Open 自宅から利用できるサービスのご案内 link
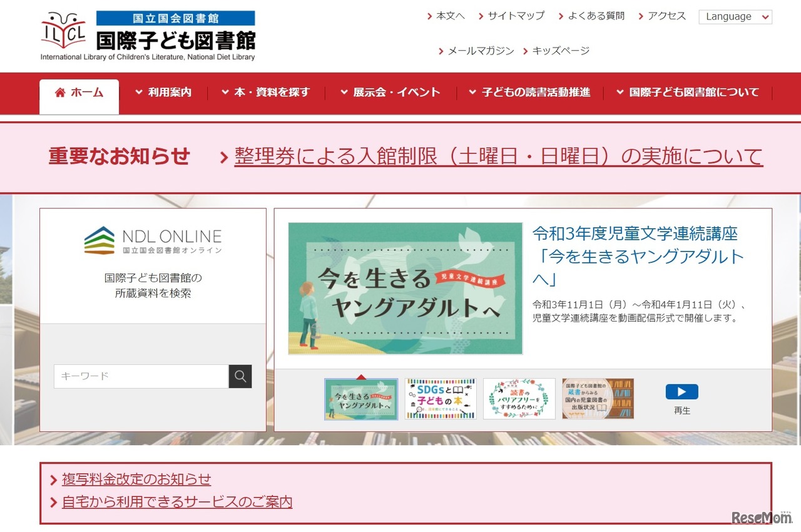The image size is (801, 532). click(177, 502)
